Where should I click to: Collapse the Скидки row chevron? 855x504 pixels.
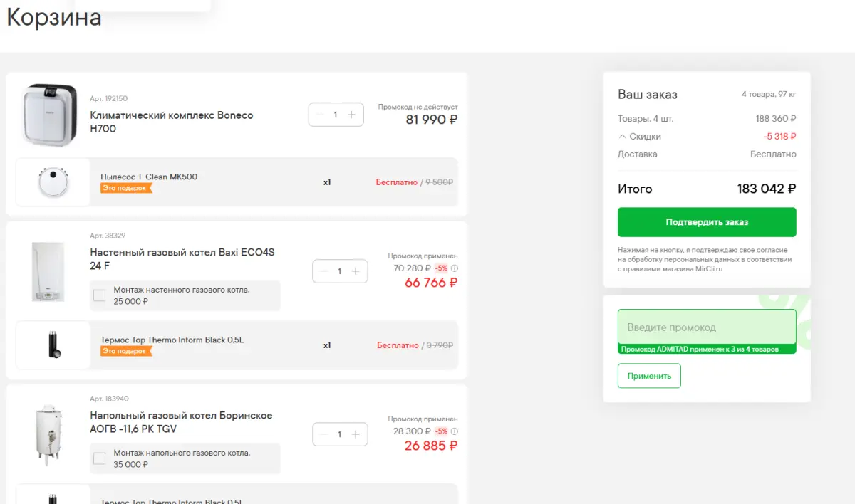(x=622, y=137)
